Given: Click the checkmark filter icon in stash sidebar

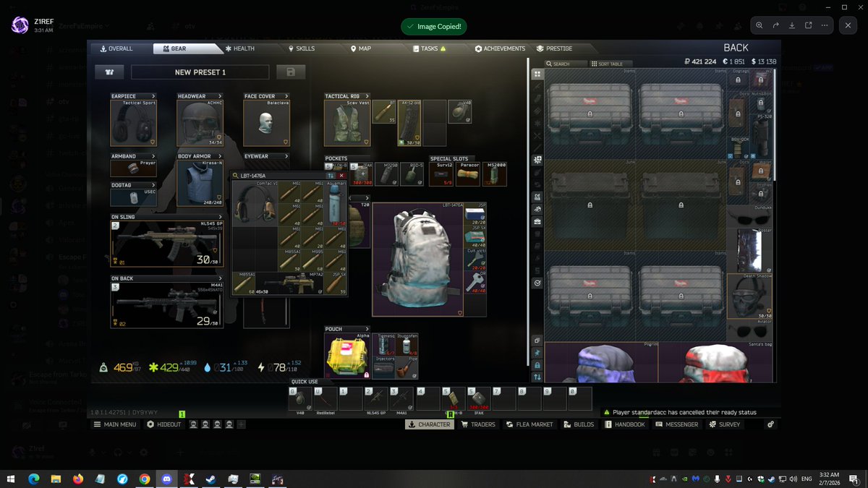Looking at the screenshot, I should [537, 283].
